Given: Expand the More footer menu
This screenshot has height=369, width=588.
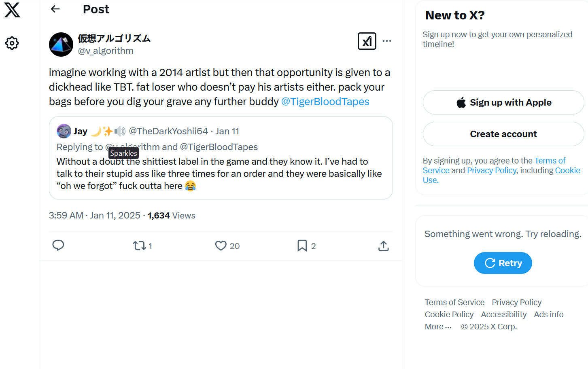Looking at the screenshot, I should click(x=438, y=327).
